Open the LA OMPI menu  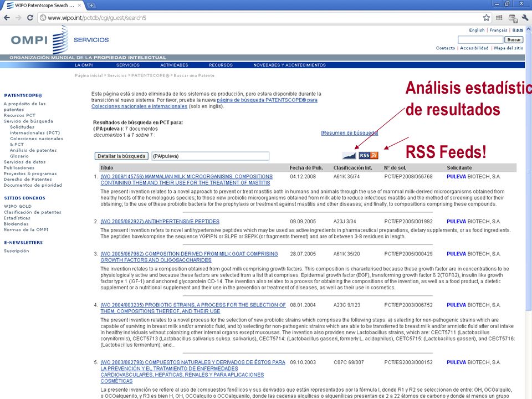(84, 65)
